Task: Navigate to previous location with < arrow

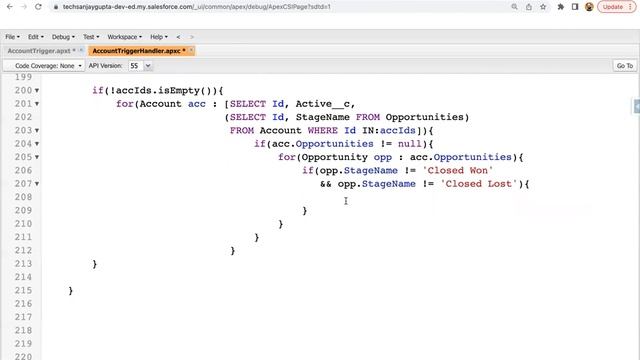Action: (178, 37)
